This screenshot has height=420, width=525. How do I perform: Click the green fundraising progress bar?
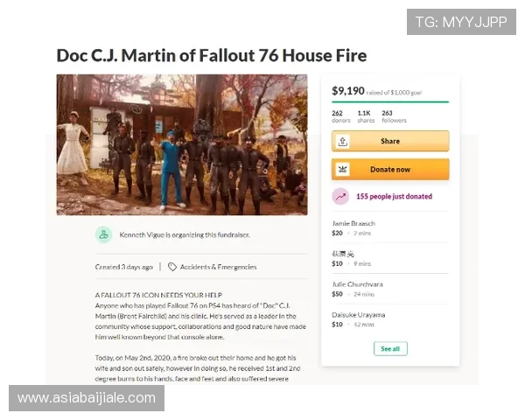390,101
